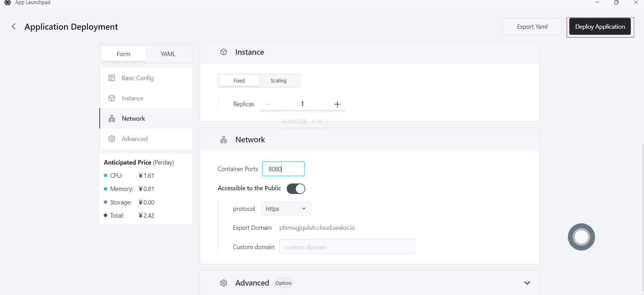Screen dimensions: 644x295
Task: Click the App Launchpad logo icon
Action: (x=7, y=3)
